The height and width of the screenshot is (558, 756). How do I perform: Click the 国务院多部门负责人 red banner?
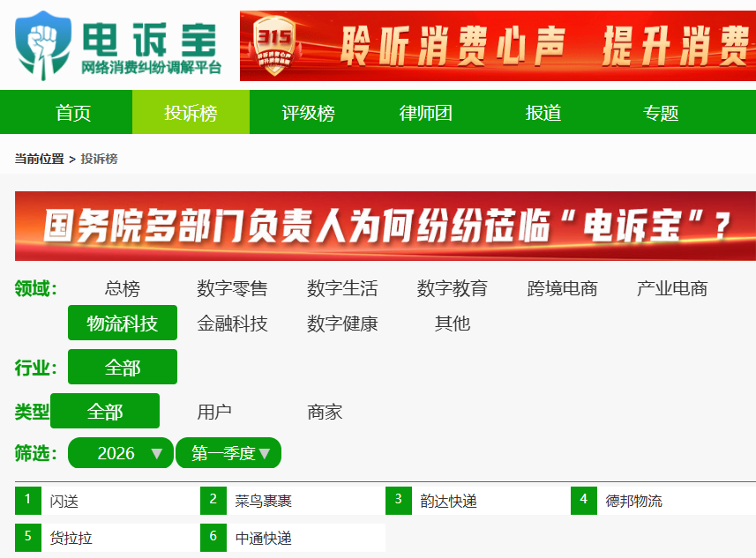(x=385, y=226)
